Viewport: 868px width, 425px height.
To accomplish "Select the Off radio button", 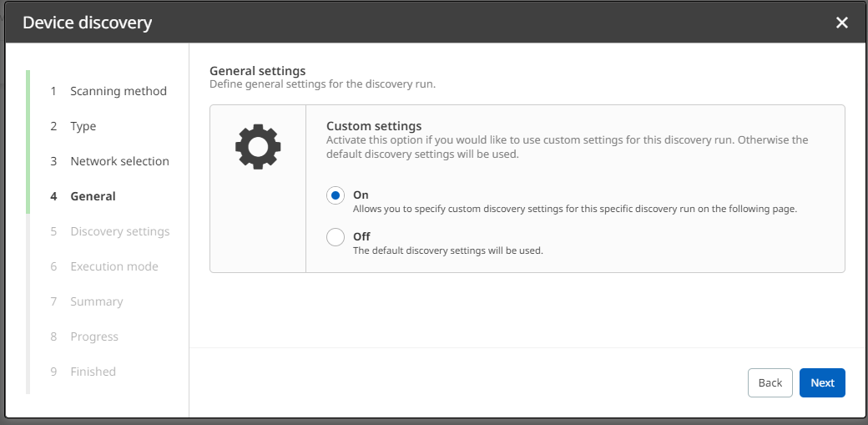I will coord(336,237).
